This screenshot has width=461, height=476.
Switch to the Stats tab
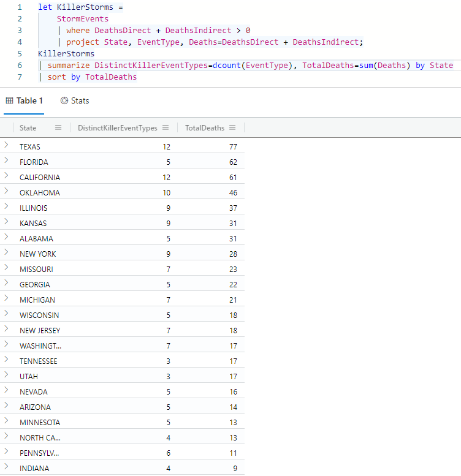point(75,101)
